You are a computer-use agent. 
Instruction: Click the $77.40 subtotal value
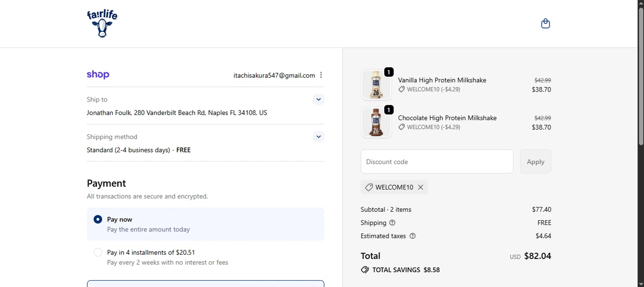(x=541, y=209)
